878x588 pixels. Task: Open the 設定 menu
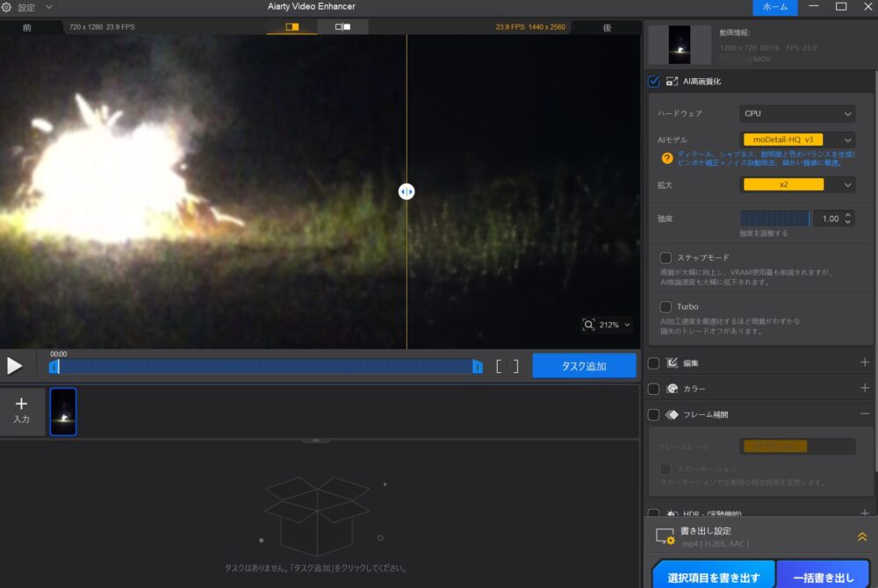tap(27, 7)
